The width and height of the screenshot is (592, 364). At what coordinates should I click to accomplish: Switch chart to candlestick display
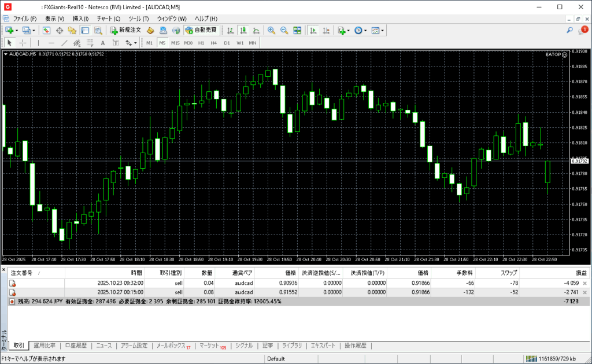coord(243,30)
